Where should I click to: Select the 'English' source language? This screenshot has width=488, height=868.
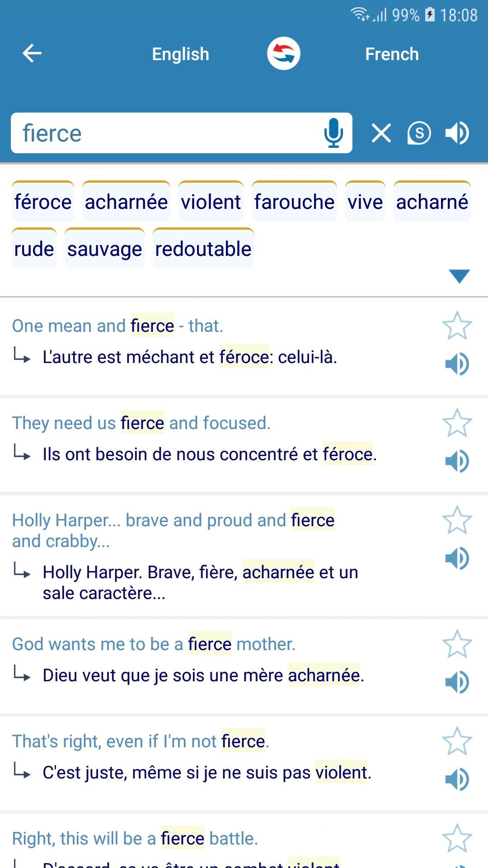pos(180,54)
